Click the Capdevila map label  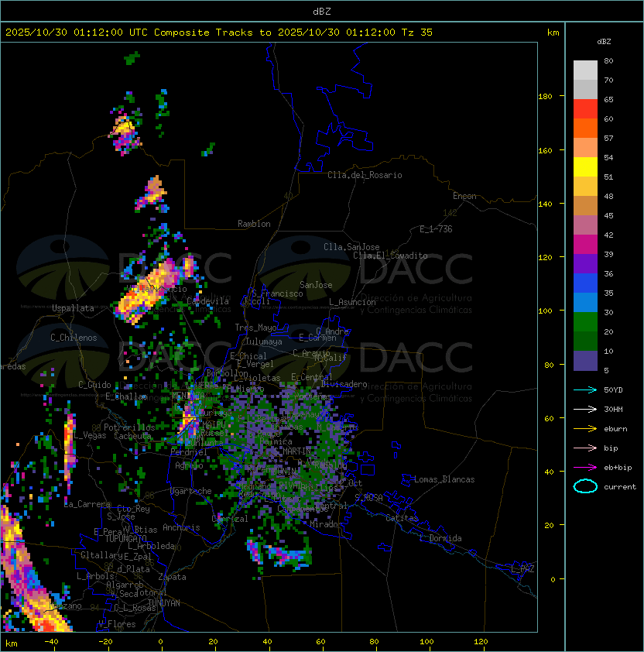pos(207,301)
